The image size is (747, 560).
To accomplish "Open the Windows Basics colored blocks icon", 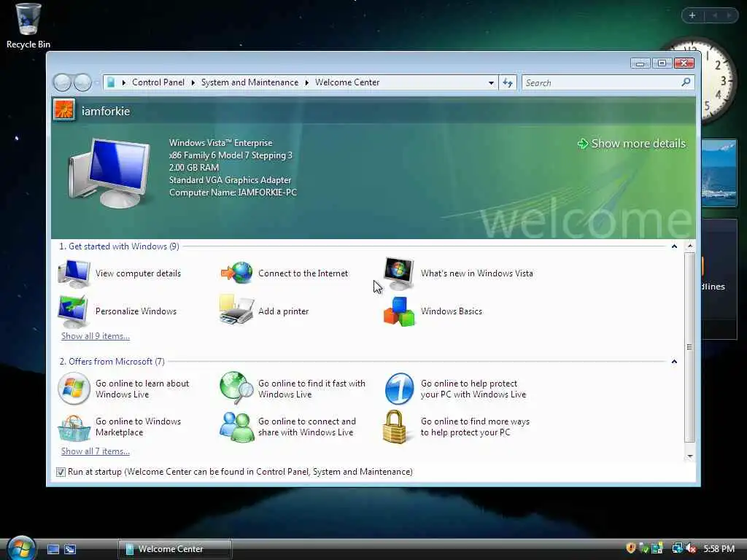I will tap(399, 311).
